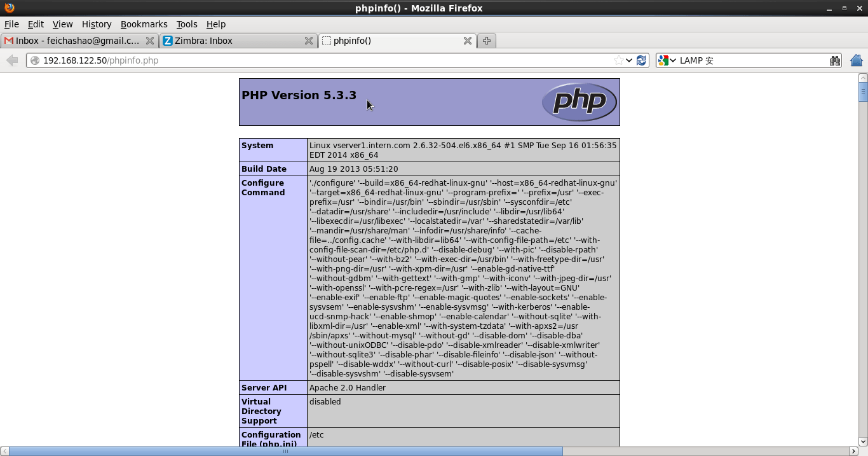Click the PHP logo image
The image size is (868, 456).
click(x=580, y=102)
